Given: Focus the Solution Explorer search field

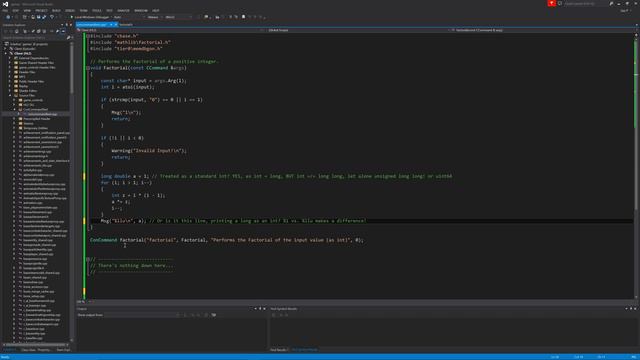Looking at the screenshot, I should [34, 38].
